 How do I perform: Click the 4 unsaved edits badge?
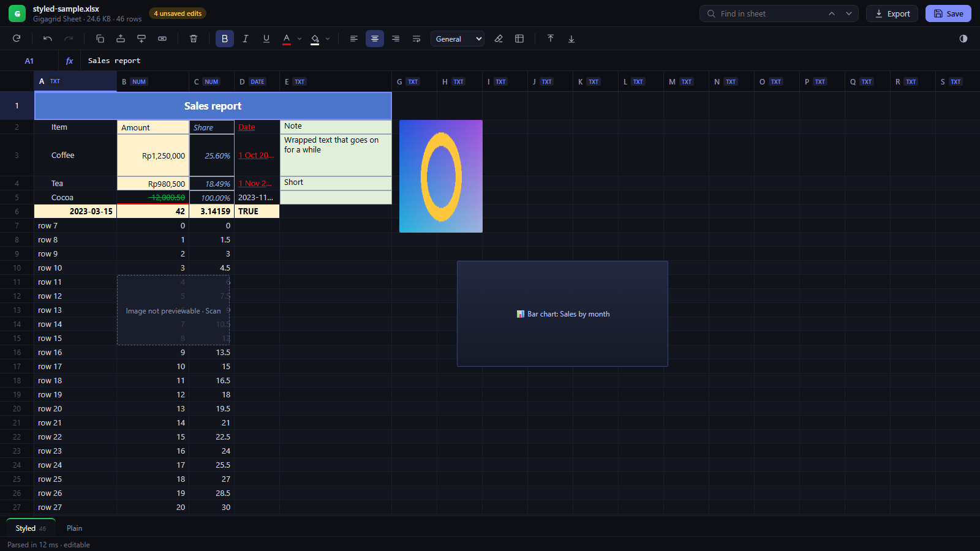(178, 13)
